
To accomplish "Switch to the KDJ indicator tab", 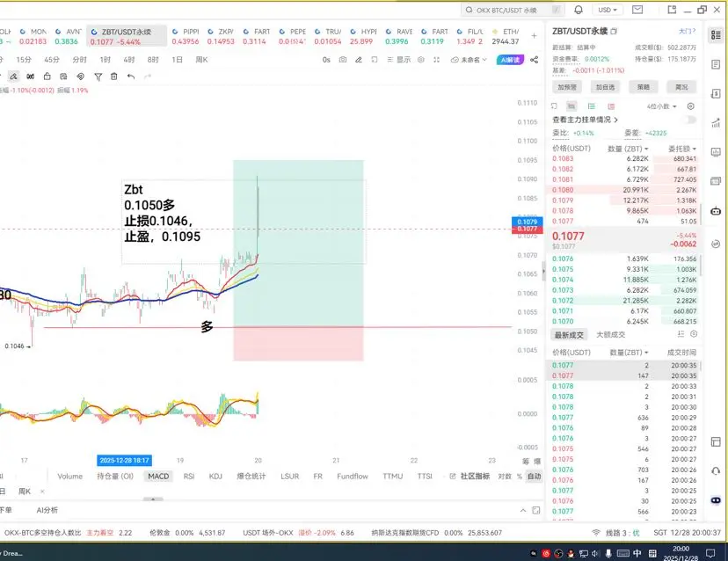I will point(216,477).
